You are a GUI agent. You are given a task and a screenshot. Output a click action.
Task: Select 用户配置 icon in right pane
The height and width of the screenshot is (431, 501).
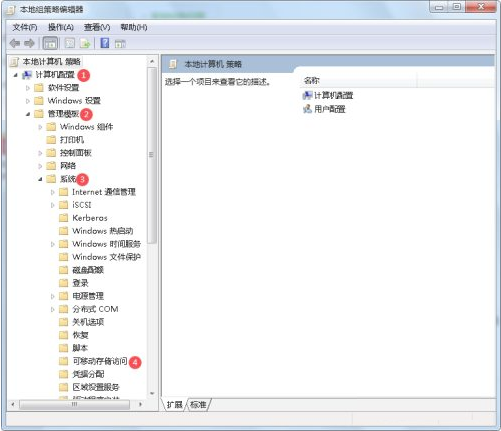(307, 109)
